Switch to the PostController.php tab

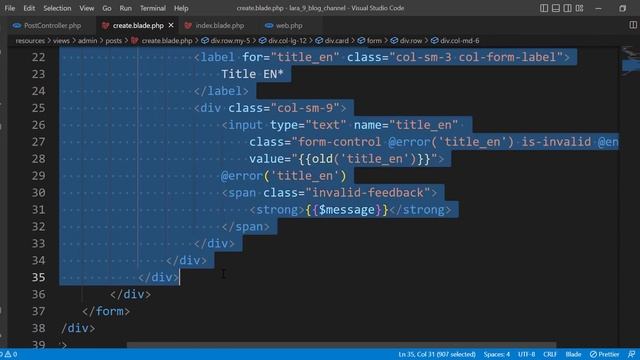pyautogui.click(x=52, y=25)
